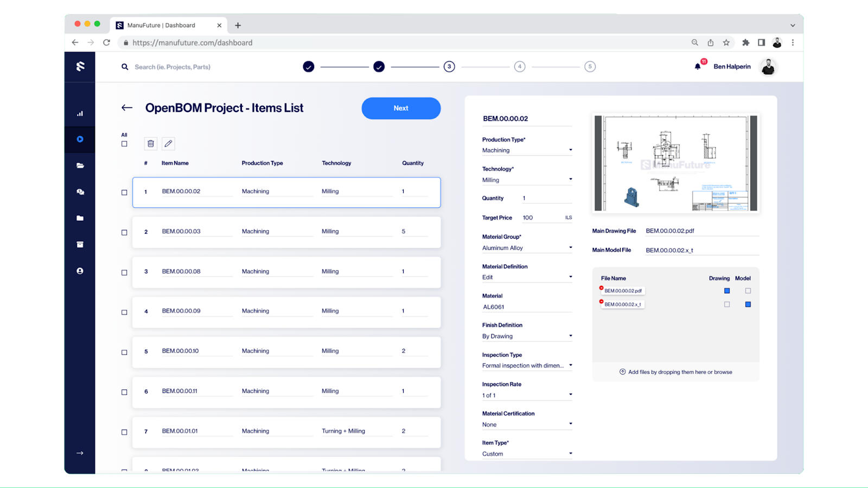Click the Target Price field showing 100
Image resolution: width=868 pixels, height=488 pixels.
click(547, 217)
